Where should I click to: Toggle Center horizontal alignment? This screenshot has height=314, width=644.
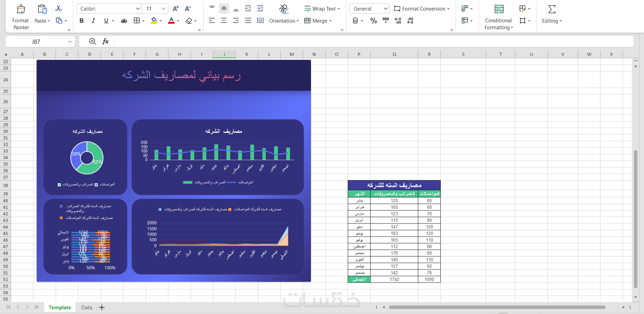pos(224,21)
